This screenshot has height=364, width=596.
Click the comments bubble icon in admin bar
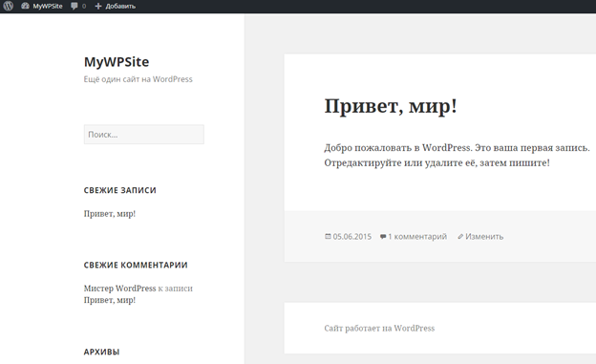pyautogui.click(x=74, y=6)
